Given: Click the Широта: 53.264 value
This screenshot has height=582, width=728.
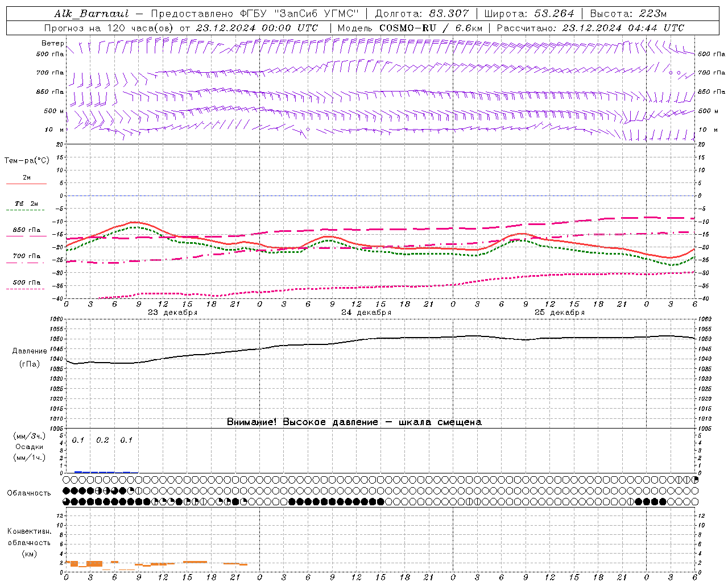Looking at the screenshot, I should [530, 14].
